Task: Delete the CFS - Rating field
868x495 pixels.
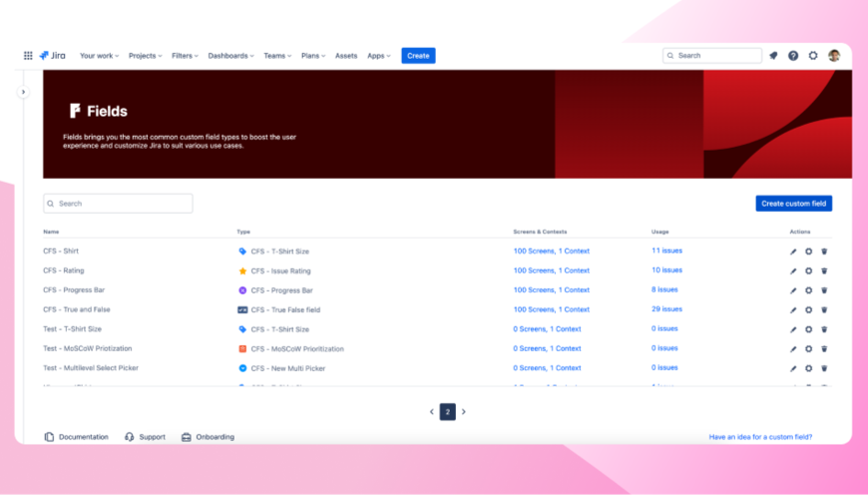Action: [x=824, y=270]
